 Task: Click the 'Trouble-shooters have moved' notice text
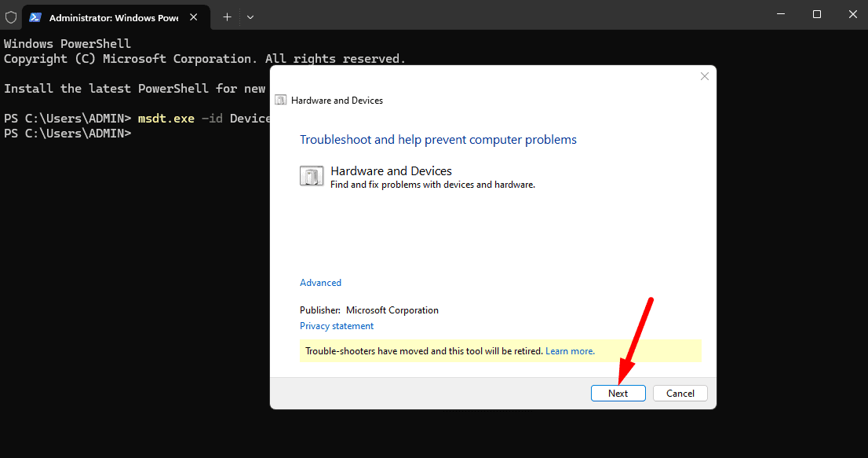[424, 351]
